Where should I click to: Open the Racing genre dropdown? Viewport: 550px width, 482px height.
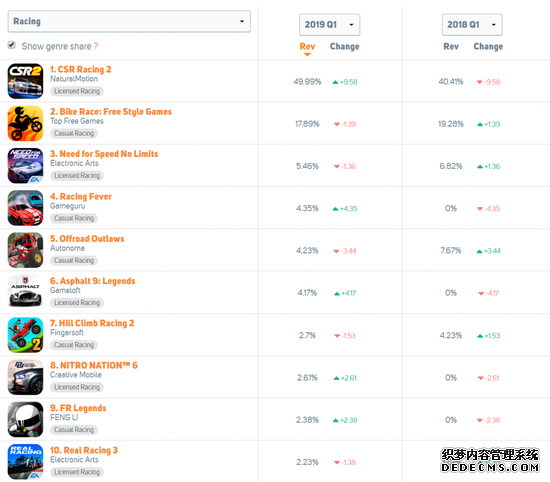pos(129,21)
